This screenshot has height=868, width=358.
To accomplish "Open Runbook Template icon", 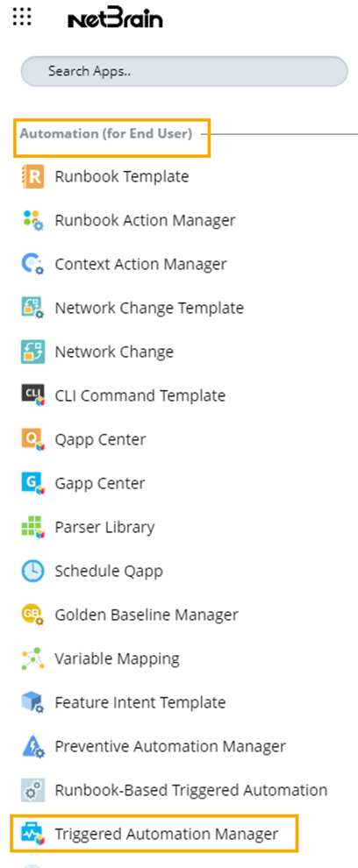I will click(x=32, y=176).
